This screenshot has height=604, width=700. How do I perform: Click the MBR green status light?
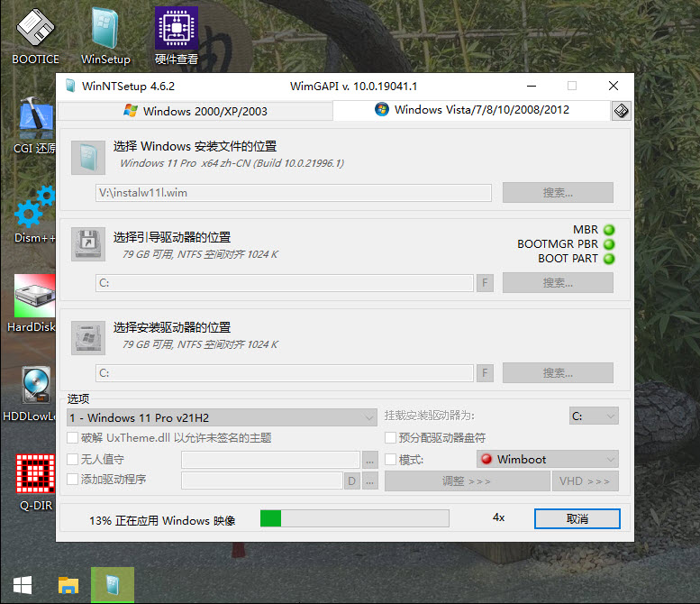coord(609,230)
